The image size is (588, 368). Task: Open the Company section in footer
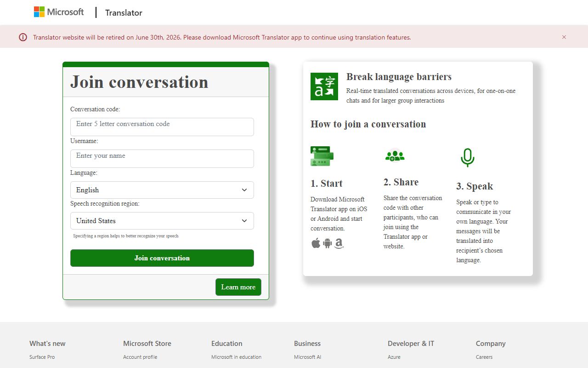pos(490,343)
